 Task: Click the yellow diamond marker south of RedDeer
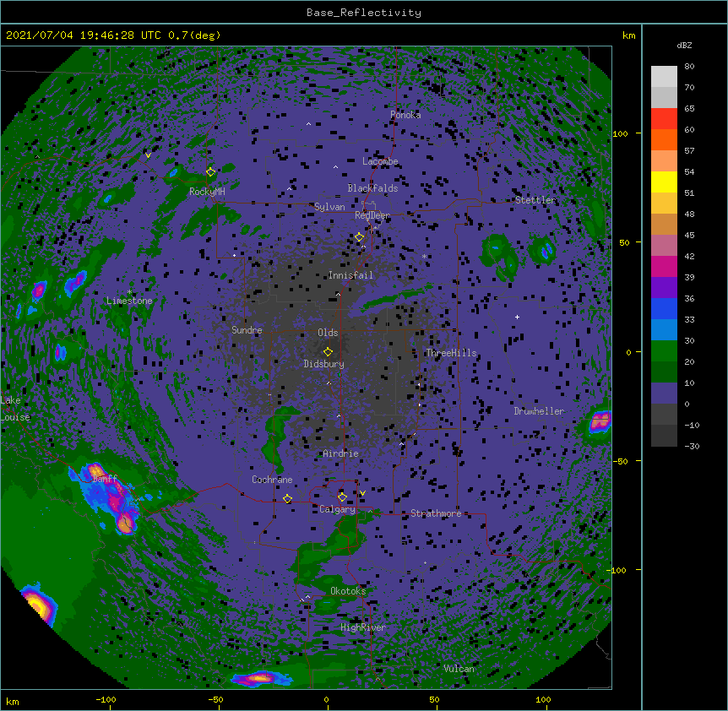click(359, 237)
